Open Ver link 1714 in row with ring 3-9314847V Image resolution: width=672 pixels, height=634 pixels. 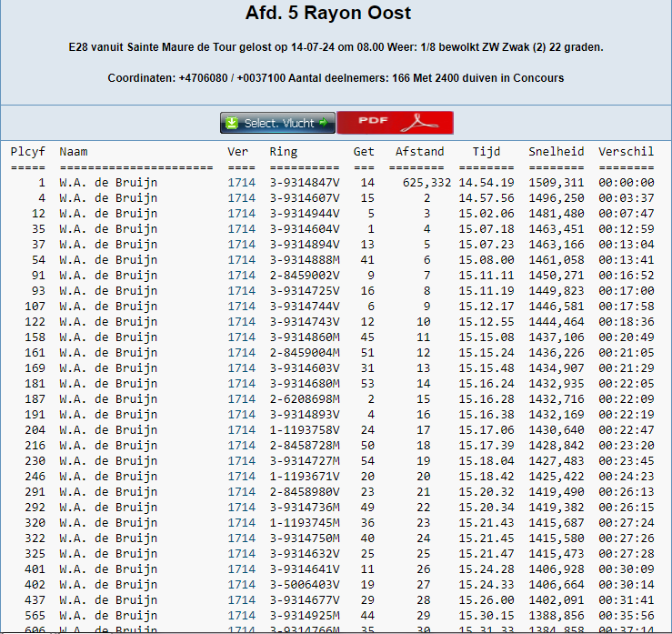241,183
